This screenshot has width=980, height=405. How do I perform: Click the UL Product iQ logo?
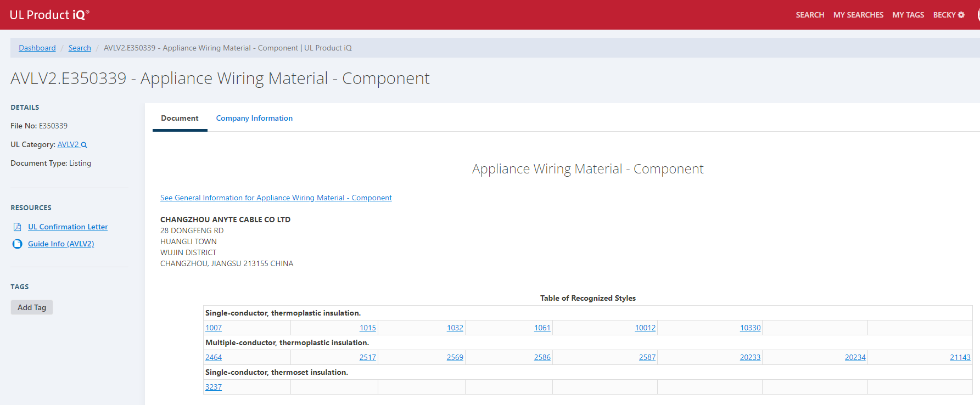tap(49, 15)
